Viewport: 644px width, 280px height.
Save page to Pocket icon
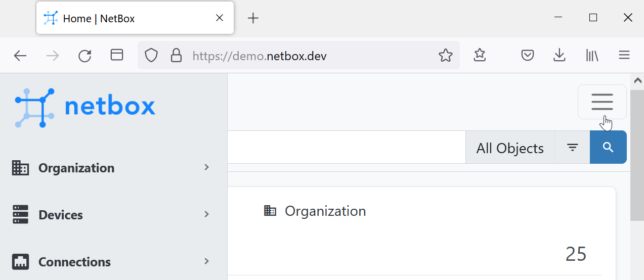(528, 55)
